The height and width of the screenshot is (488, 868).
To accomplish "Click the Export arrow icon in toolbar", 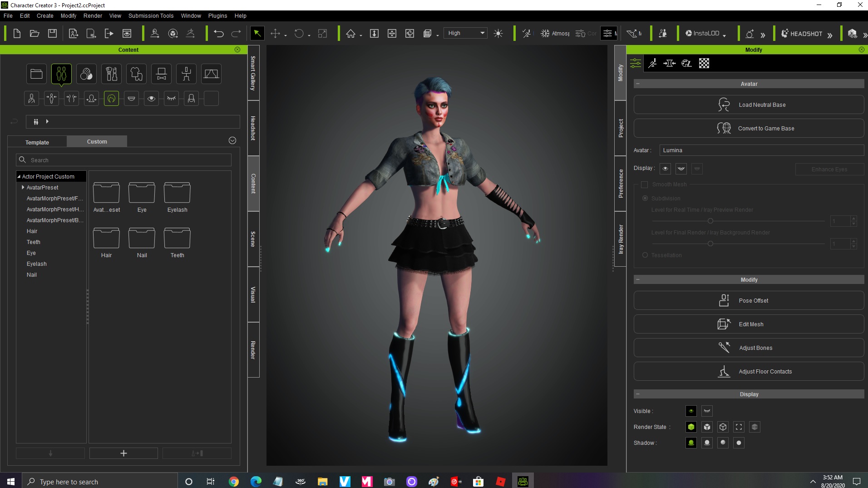I will point(109,33).
